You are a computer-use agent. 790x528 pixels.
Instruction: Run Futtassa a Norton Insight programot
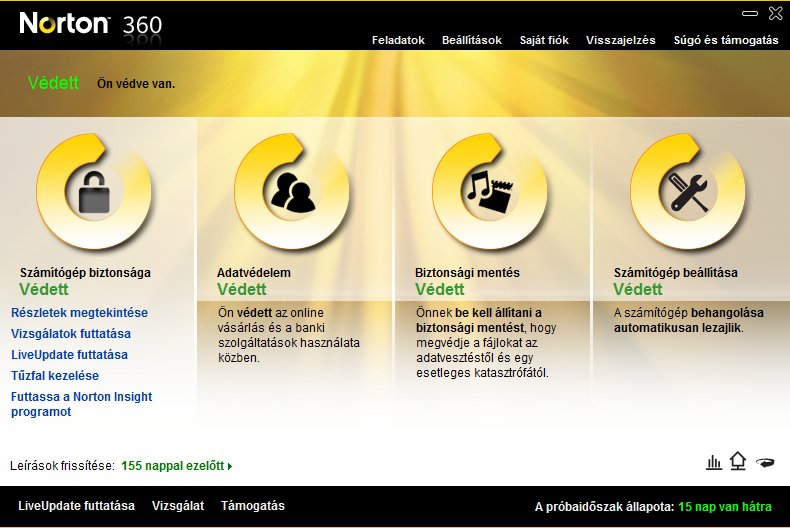tap(81, 404)
